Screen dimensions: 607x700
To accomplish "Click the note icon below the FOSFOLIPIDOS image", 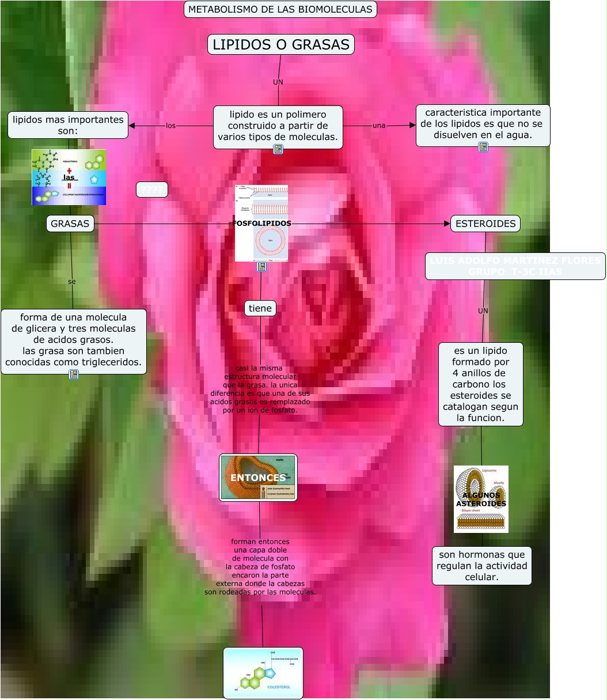I will tap(261, 267).
